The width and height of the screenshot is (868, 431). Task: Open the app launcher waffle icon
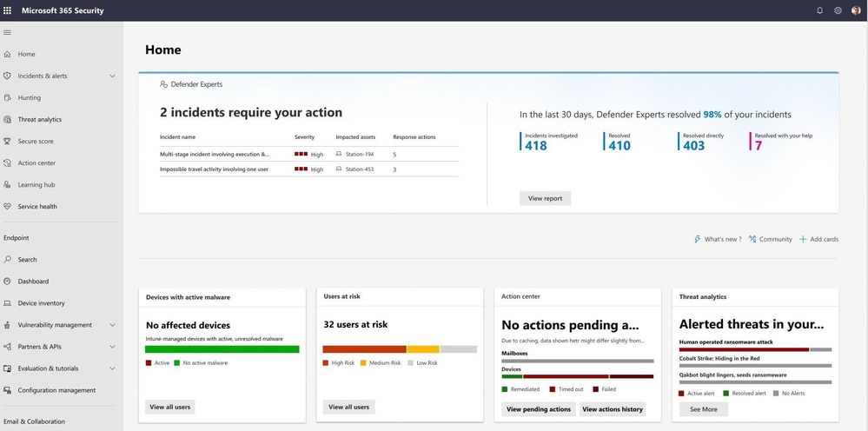point(7,10)
